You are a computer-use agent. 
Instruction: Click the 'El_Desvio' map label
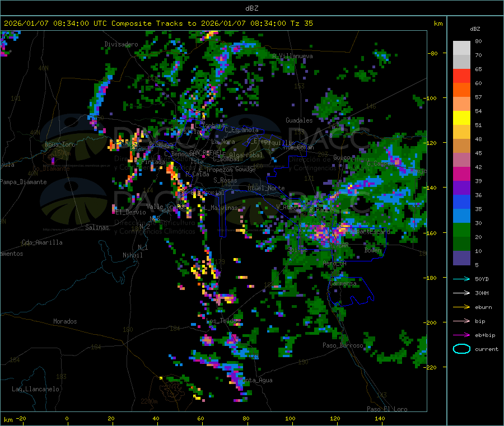[x=130, y=212]
